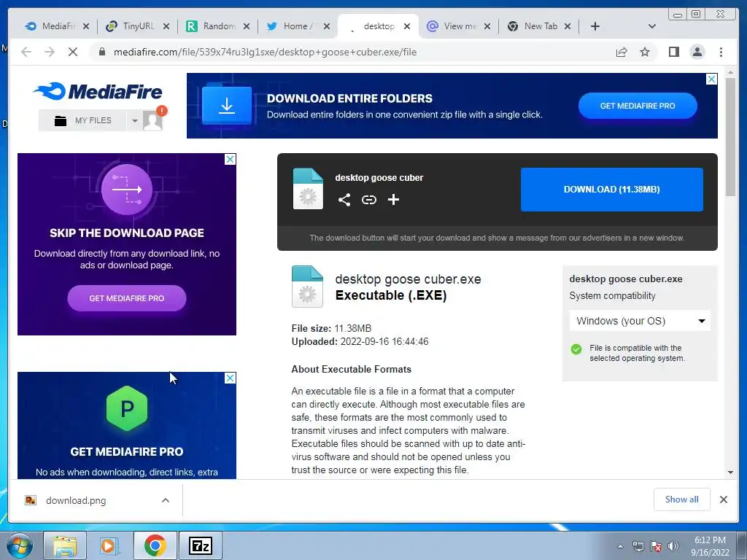747x560 pixels.
Task: Open MY FILES
Action: point(82,120)
